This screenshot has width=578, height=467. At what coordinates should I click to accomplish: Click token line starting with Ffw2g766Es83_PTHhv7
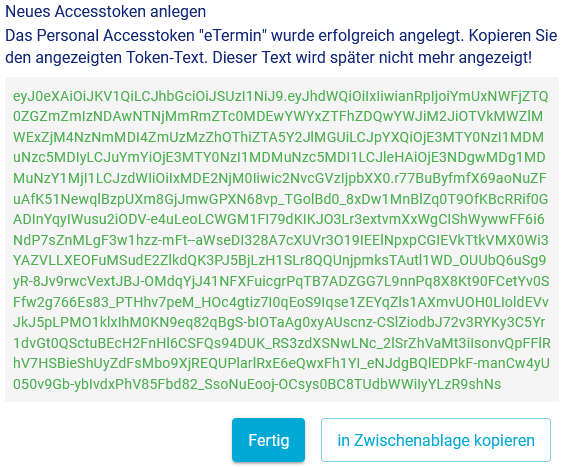click(281, 302)
